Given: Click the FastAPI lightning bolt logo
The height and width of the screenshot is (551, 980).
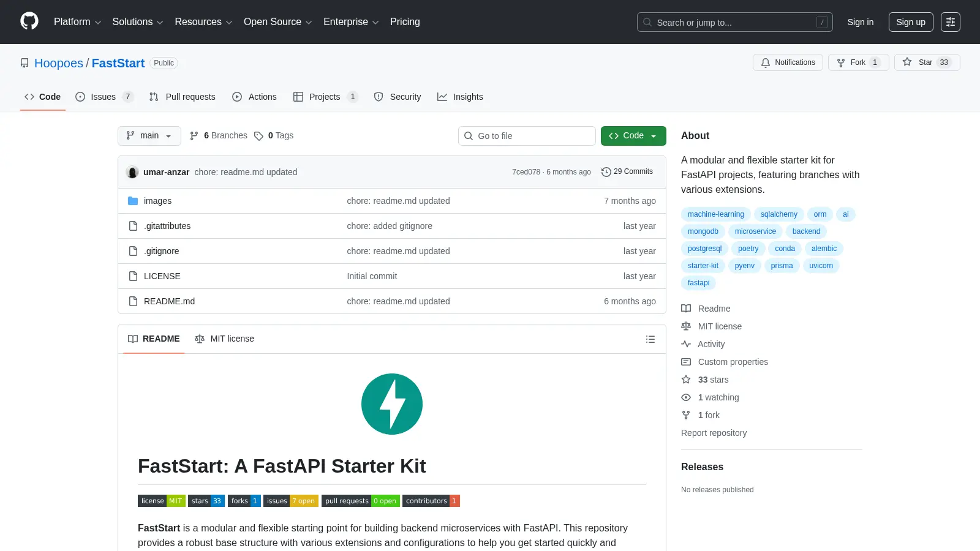Looking at the screenshot, I should tap(392, 404).
